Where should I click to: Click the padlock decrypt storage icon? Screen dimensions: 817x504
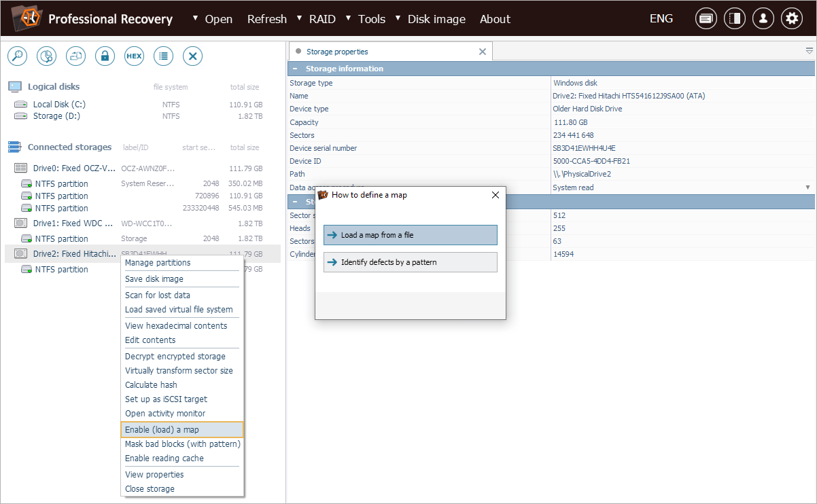tap(105, 56)
